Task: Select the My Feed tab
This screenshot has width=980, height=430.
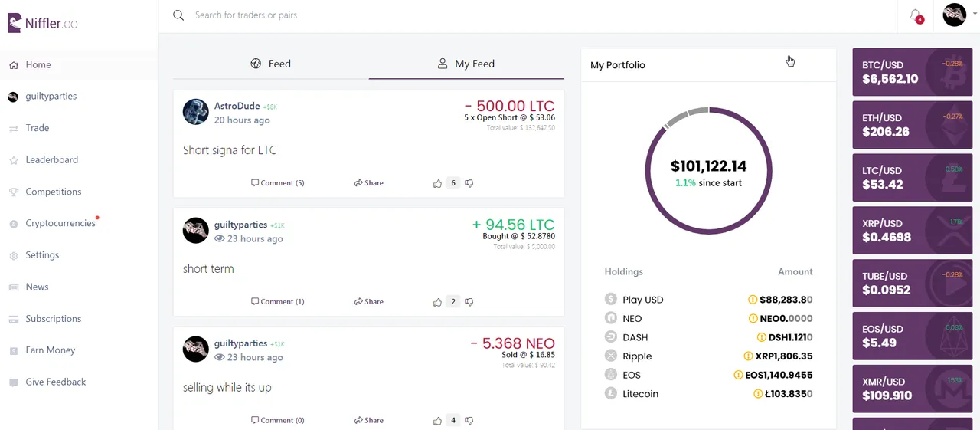Action: pyautogui.click(x=466, y=64)
